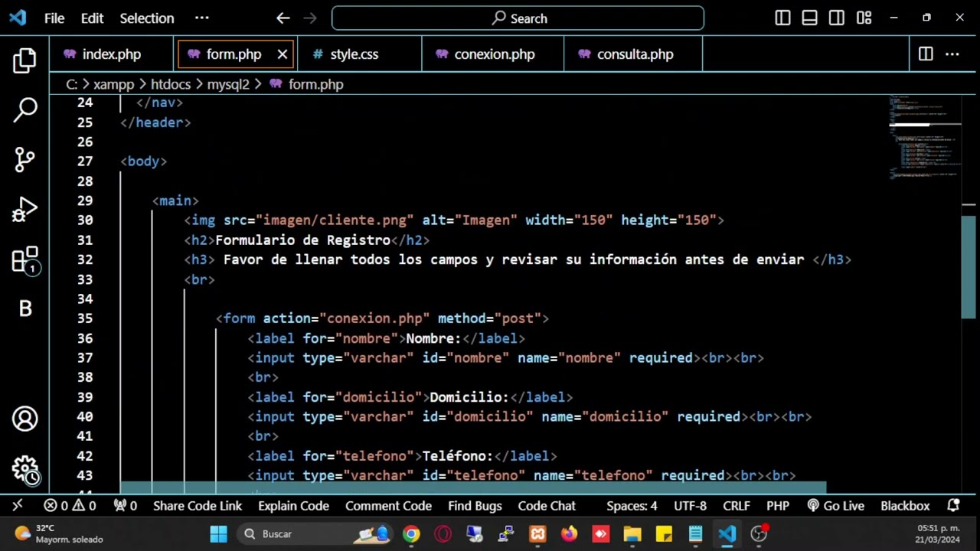The width and height of the screenshot is (980, 551).
Task: Click Find Bugs in status bar
Action: [x=475, y=505]
